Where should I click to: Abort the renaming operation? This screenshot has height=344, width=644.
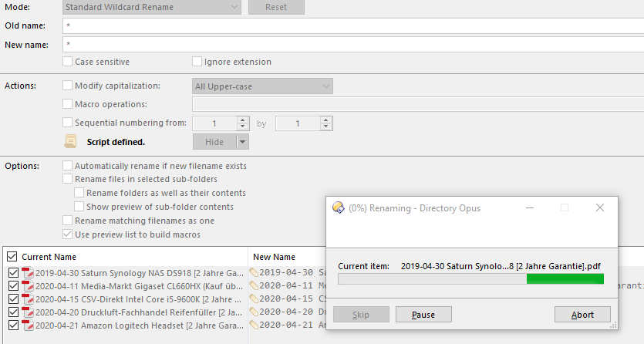582,315
